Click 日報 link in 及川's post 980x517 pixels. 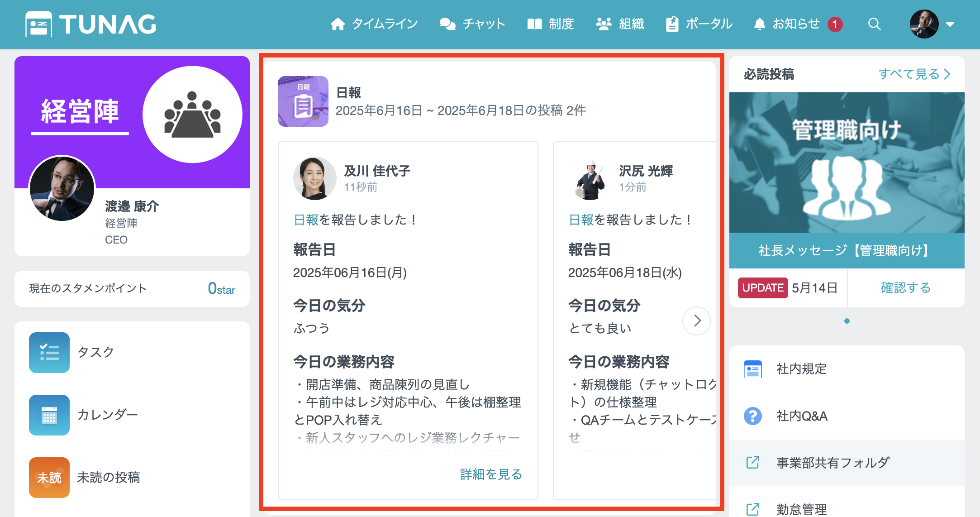tap(306, 220)
